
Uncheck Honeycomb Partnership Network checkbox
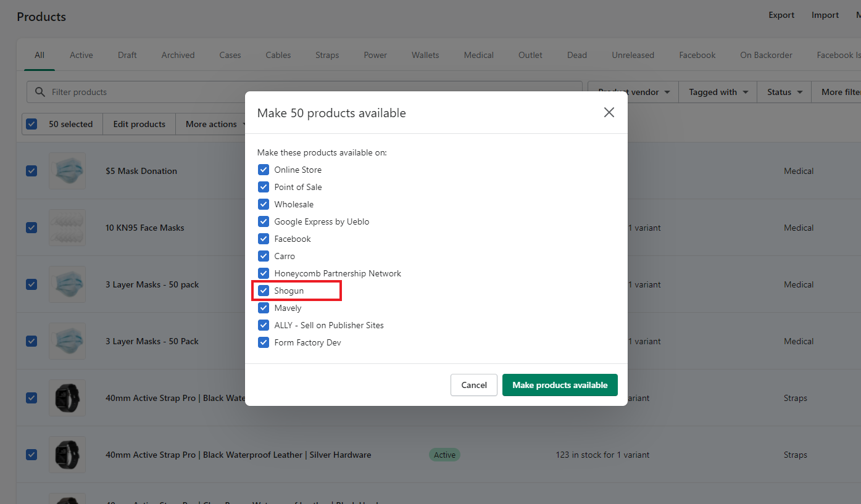[264, 273]
